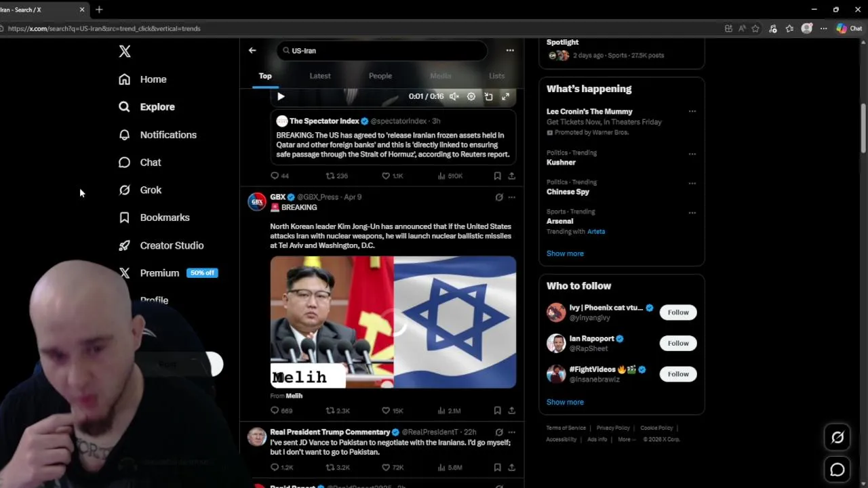868x488 pixels.
Task: Open more options for Arsenal trend
Action: (x=692, y=212)
